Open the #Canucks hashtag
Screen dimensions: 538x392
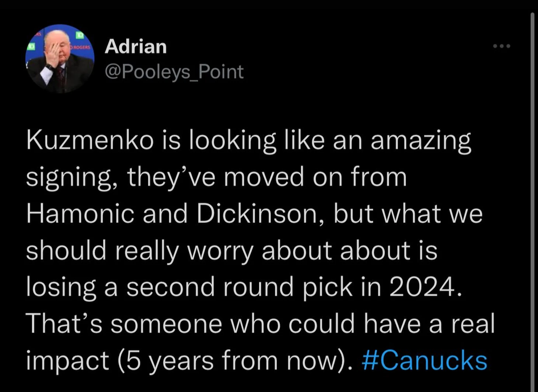425,360
